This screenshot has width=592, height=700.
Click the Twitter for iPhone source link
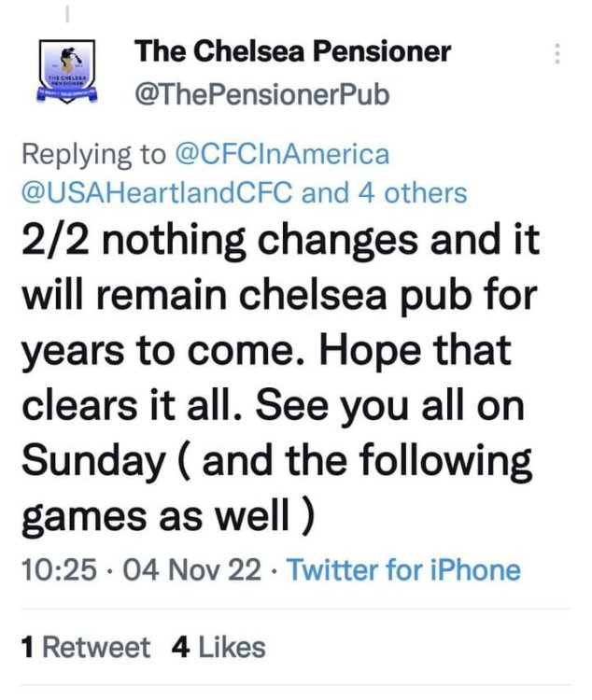(404, 570)
